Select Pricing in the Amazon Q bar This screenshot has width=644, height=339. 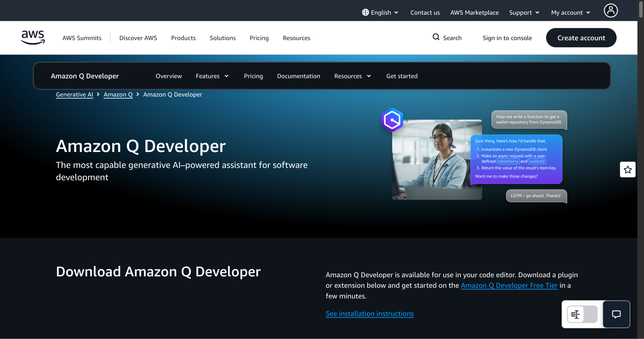253,76
